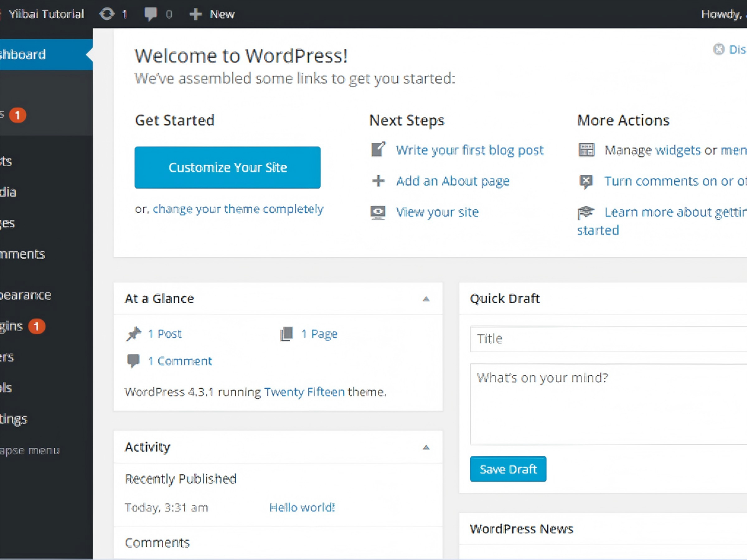
Task: Click the comment-off icon beside Turn comments on
Action: tap(586, 181)
